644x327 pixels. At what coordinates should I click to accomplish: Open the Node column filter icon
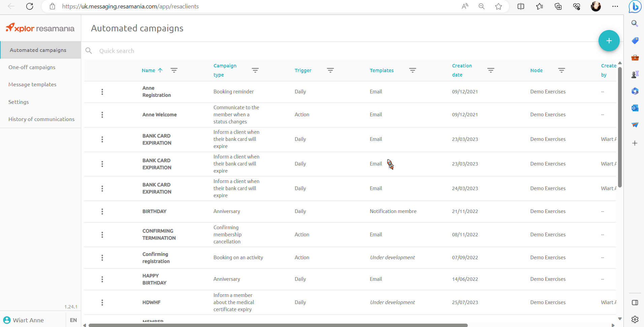[561, 70]
